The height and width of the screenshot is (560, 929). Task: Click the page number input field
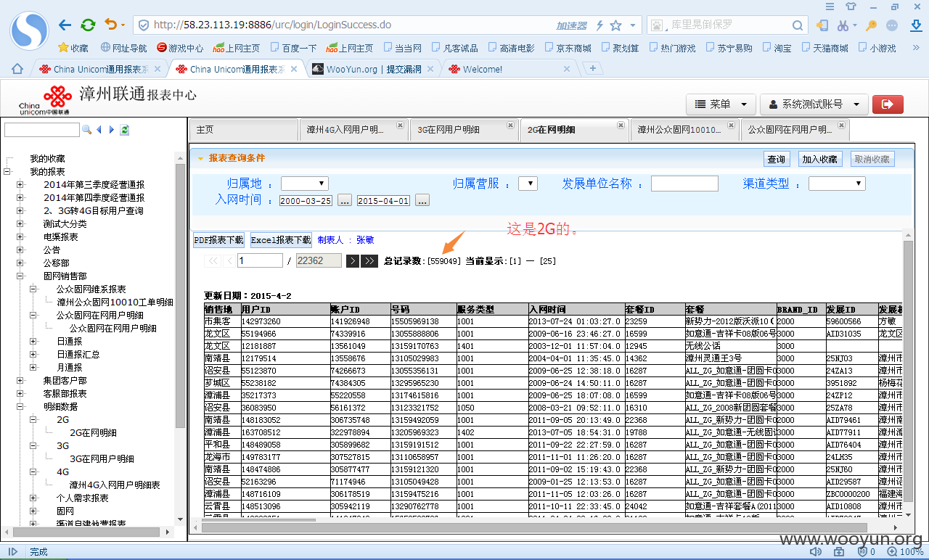(261, 260)
